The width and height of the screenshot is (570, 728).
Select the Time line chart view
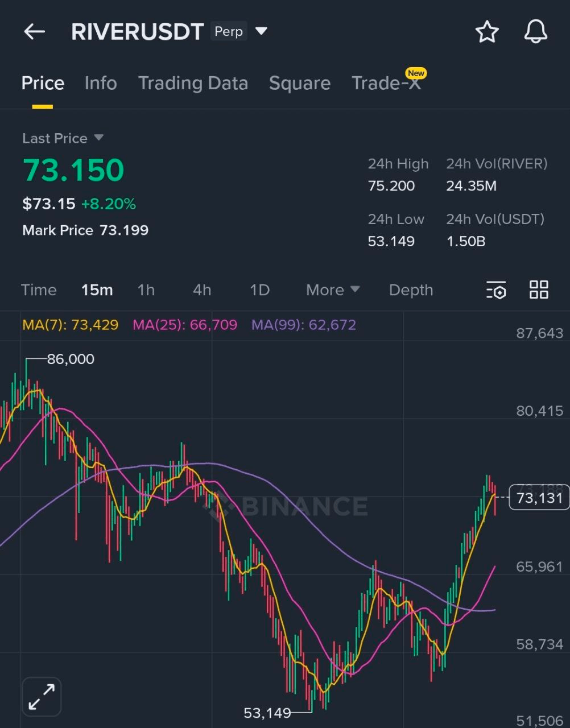(39, 290)
